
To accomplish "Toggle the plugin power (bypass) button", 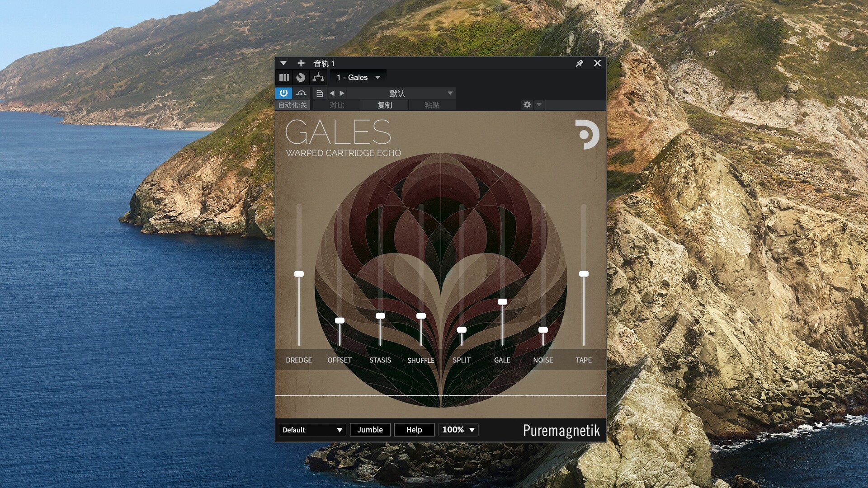I will 284,93.
